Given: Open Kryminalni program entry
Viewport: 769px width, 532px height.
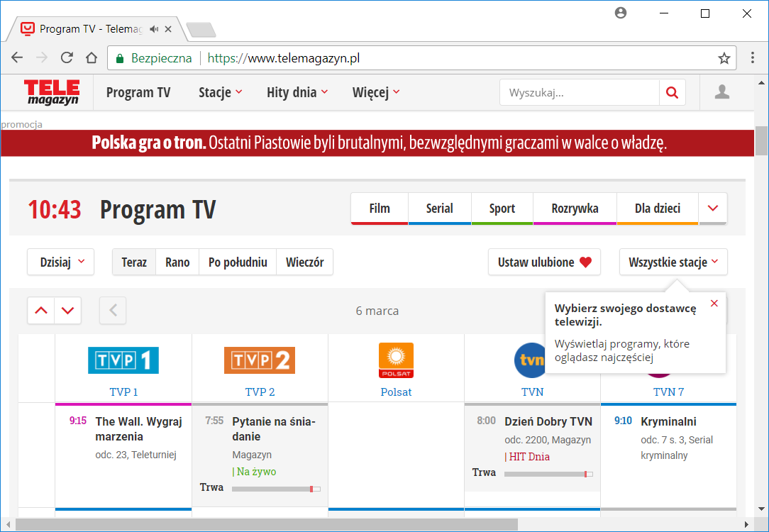Looking at the screenshot, I should coord(668,421).
